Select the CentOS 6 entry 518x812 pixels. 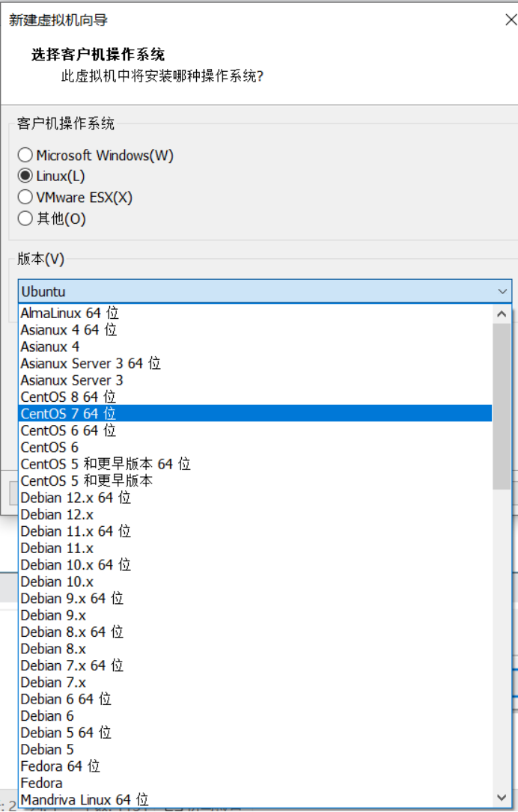pos(255,447)
